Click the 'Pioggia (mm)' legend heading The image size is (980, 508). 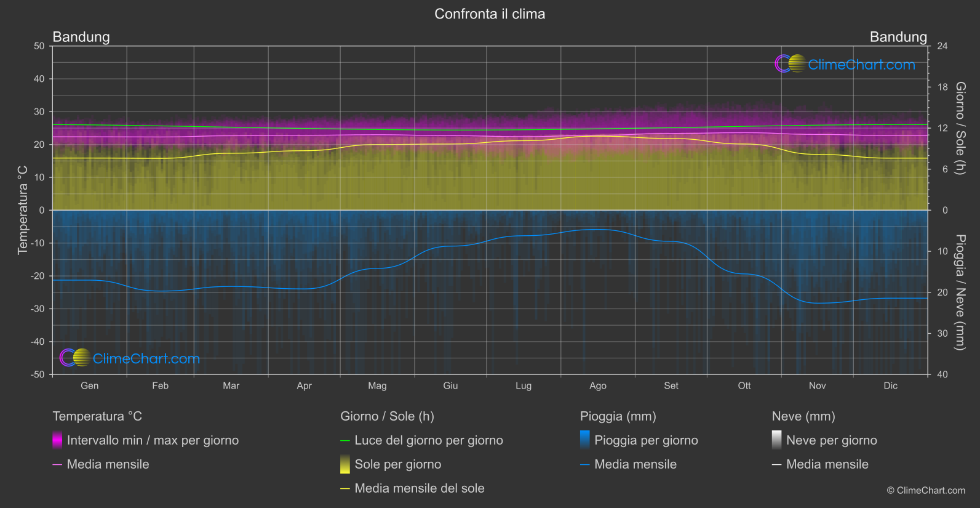[x=618, y=416]
